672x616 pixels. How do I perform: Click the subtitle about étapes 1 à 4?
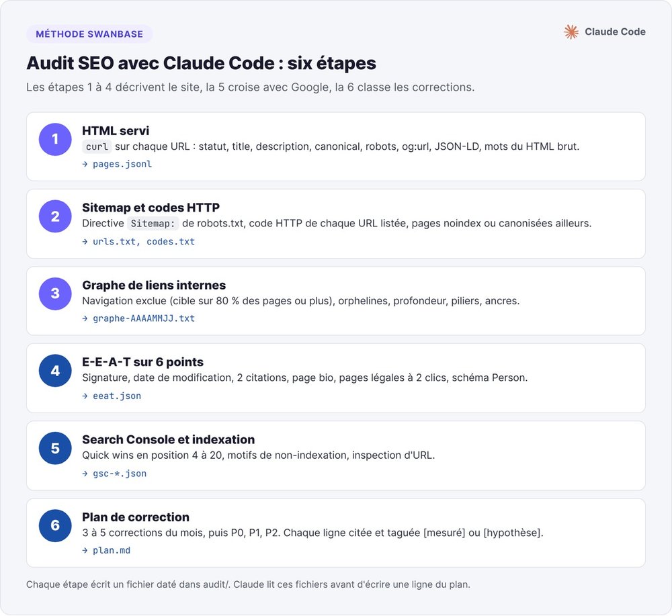tap(250, 87)
